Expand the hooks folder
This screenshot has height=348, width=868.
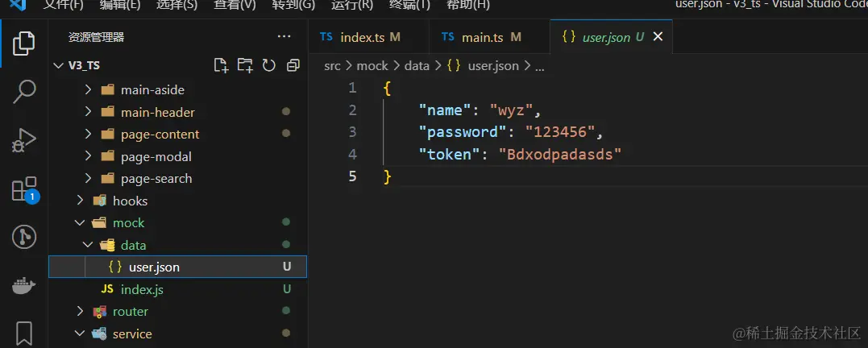coord(130,201)
